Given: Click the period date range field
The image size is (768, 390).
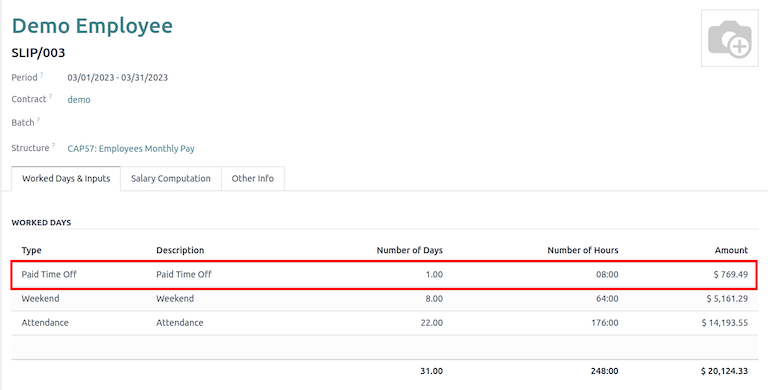Looking at the screenshot, I should [118, 77].
